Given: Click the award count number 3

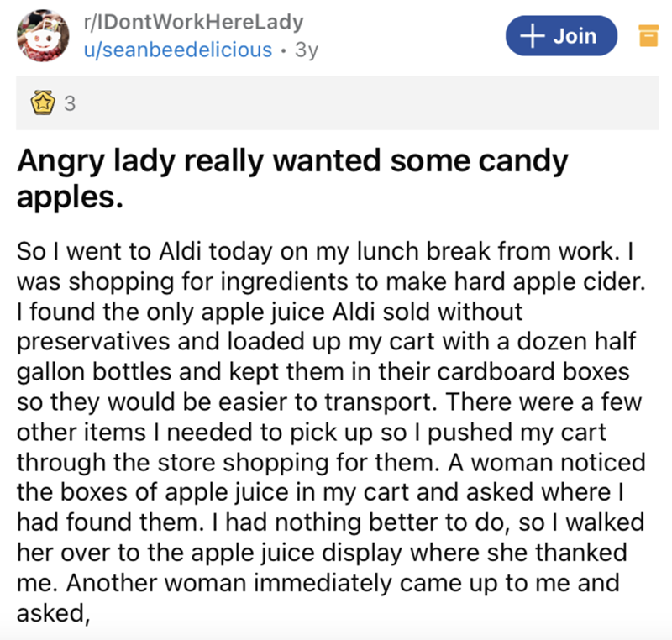Looking at the screenshot, I should coord(70,105).
